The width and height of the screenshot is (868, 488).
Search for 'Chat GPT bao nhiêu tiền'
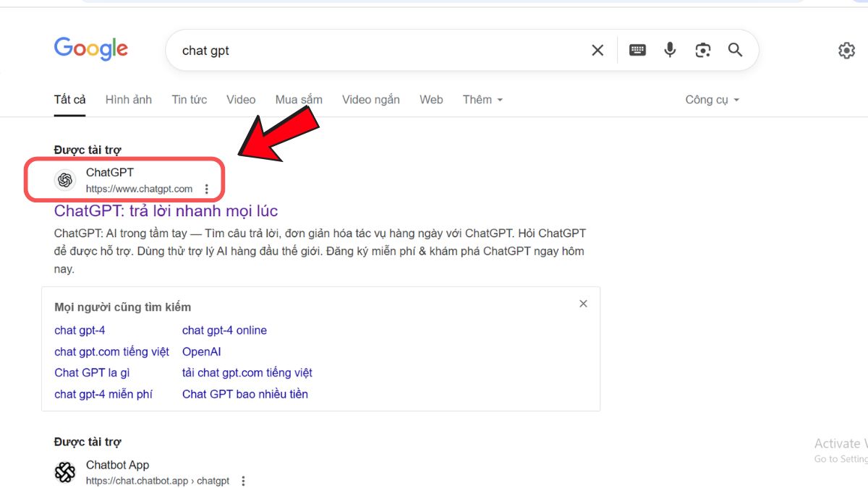click(245, 394)
